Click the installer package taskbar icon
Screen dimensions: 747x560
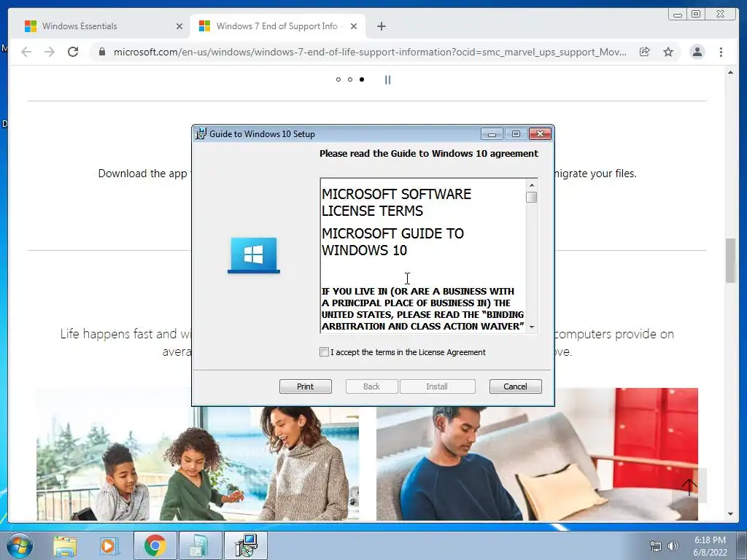200,545
